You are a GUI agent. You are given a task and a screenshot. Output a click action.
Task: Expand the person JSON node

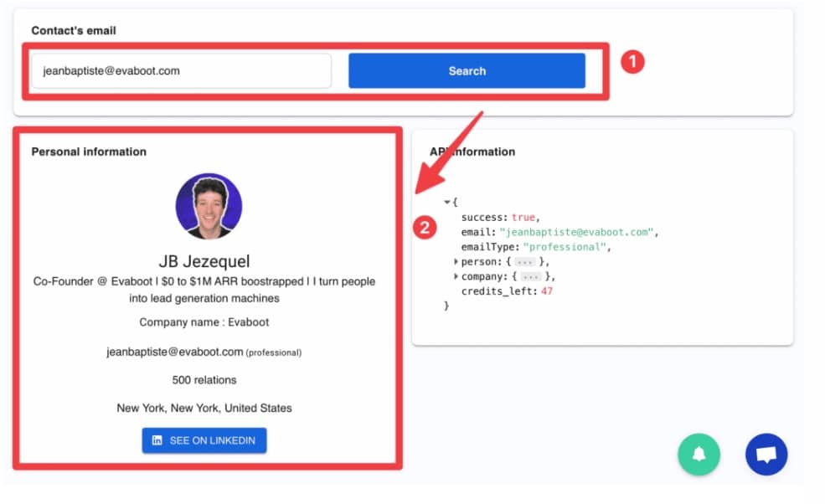tap(456, 261)
